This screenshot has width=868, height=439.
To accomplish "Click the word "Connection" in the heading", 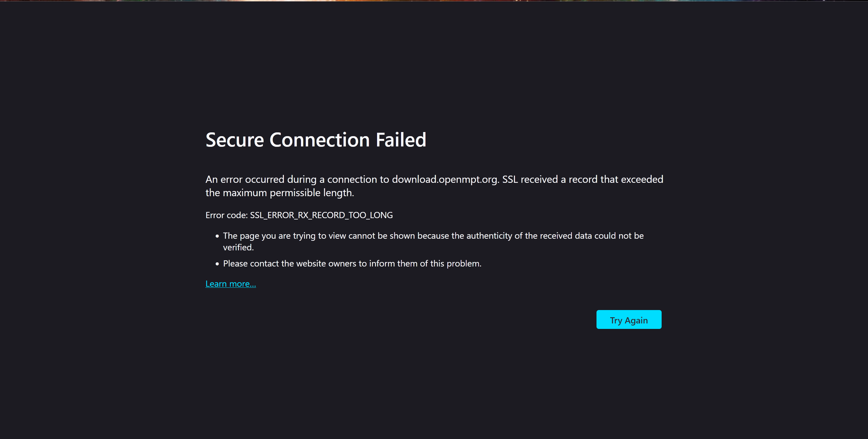I will pyautogui.click(x=320, y=140).
